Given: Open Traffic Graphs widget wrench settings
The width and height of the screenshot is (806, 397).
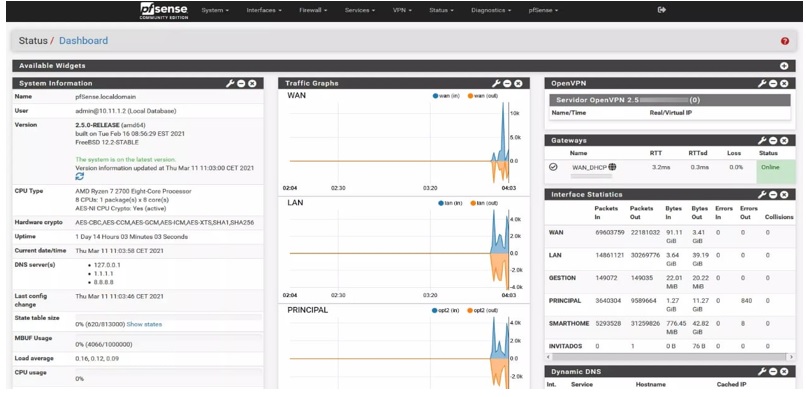Looking at the screenshot, I should pos(496,83).
